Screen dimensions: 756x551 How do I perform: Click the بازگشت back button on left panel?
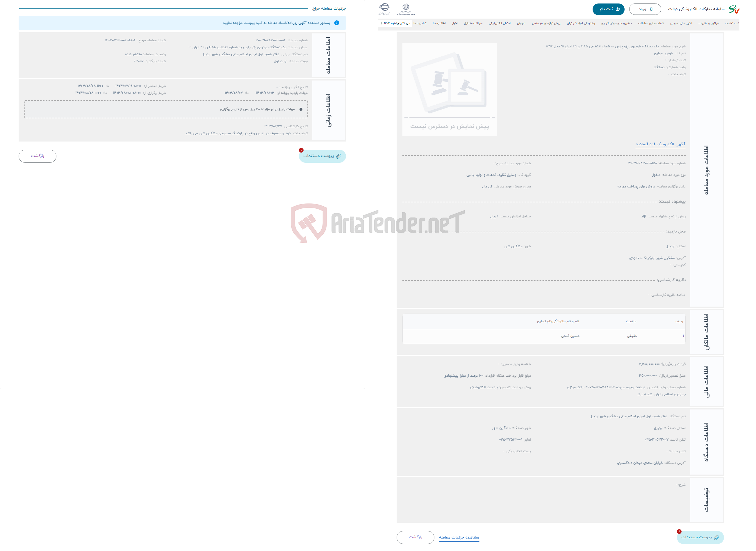38,155
